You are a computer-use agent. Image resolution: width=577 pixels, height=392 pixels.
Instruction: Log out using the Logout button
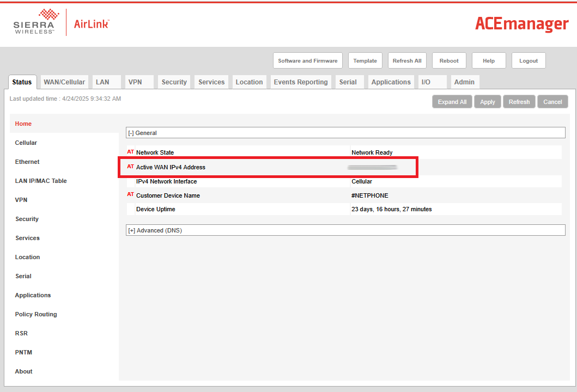tap(529, 60)
